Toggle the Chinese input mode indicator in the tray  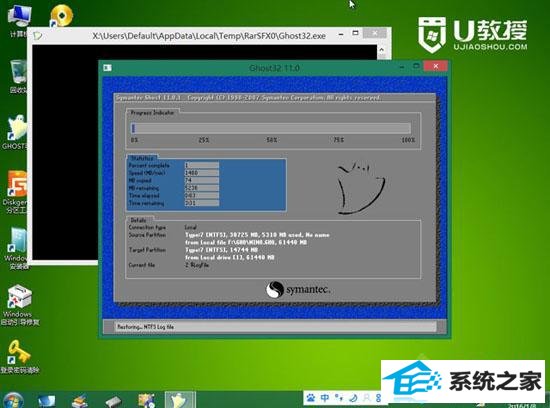pyautogui.click(x=325, y=398)
